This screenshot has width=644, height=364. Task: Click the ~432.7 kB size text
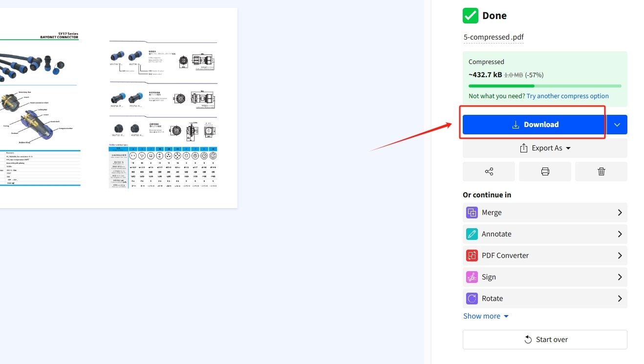(x=485, y=75)
